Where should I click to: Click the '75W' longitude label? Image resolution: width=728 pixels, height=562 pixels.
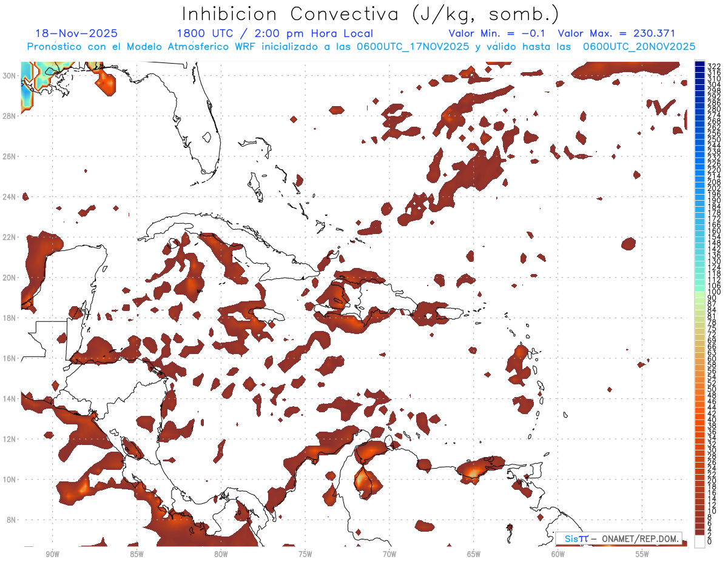pyautogui.click(x=305, y=554)
